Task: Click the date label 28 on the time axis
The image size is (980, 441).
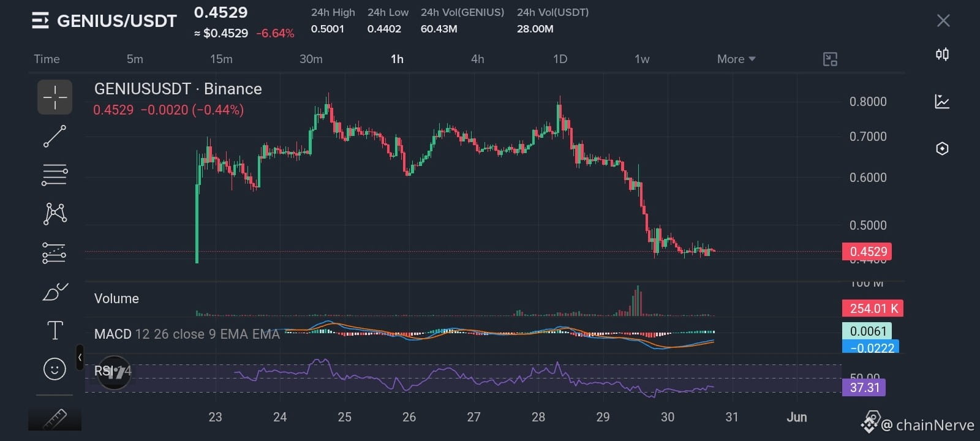Action: coord(538,417)
